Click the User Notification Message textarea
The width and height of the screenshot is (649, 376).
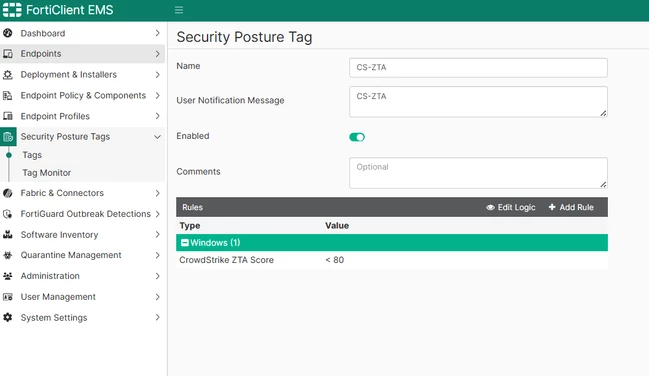point(478,102)
